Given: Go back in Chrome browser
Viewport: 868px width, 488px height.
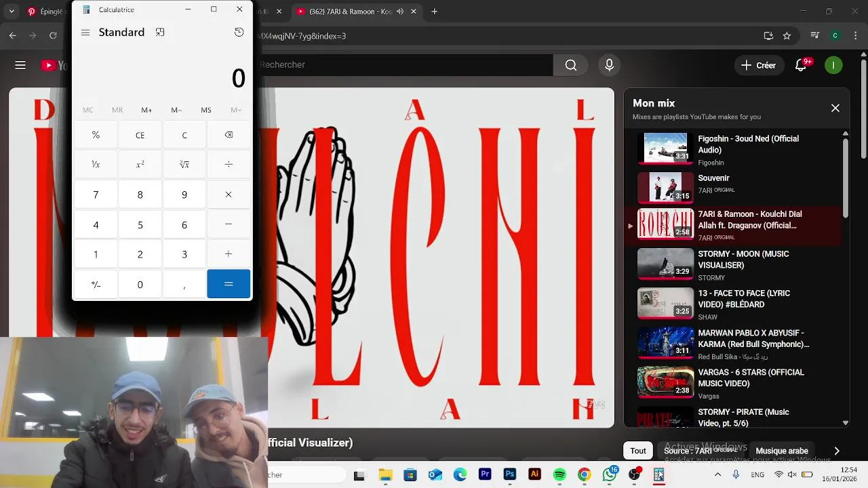Looking at the screenshot, I should 12,36.
